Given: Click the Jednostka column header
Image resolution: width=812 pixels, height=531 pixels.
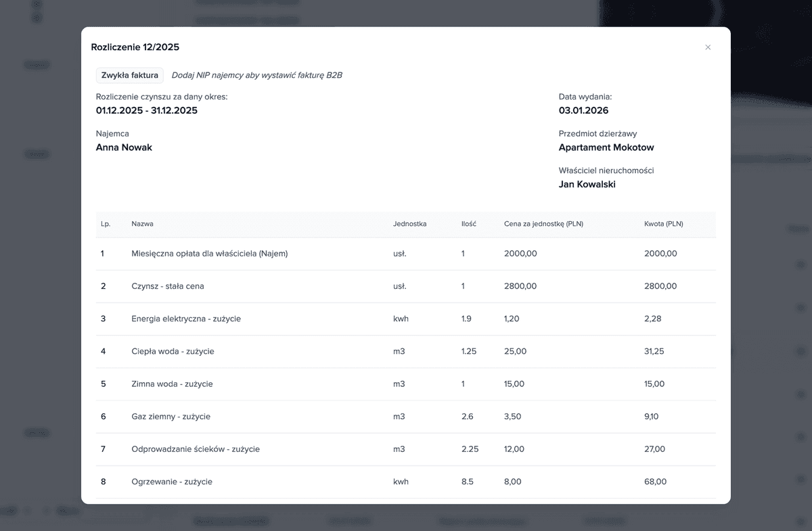Looking at the screenshot, I should point(410,224).
